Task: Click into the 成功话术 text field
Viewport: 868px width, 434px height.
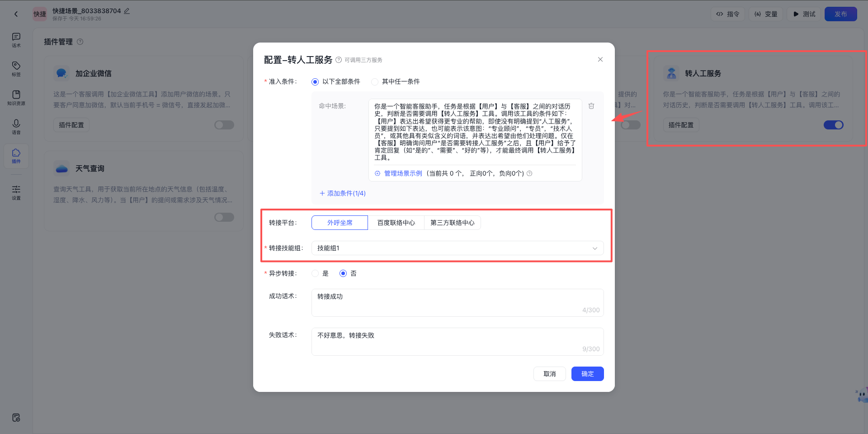Action: [x=458, y=303]
